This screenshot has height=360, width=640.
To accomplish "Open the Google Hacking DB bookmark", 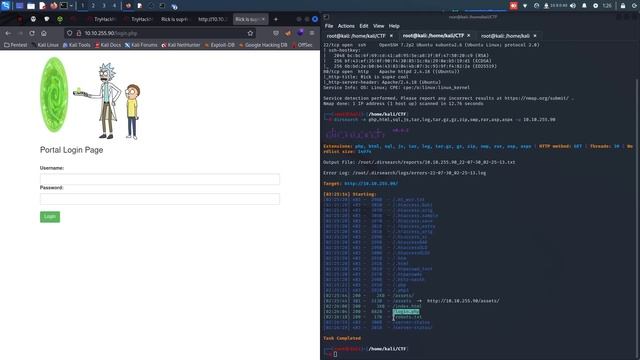I will point(263,45).
